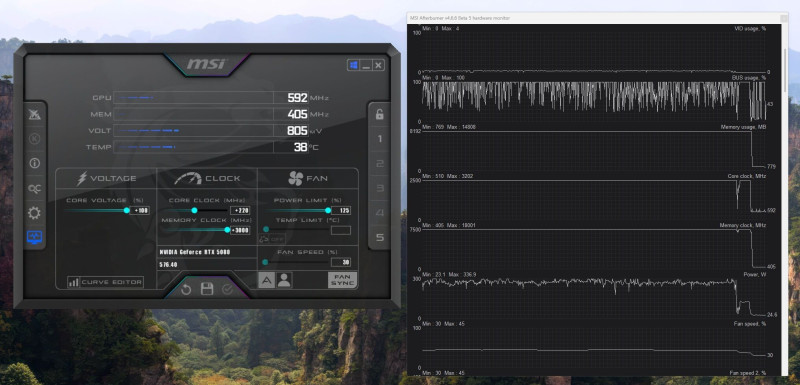Click the core voltage value field
The image size is (800, 385).
click(x=139, y=210)
